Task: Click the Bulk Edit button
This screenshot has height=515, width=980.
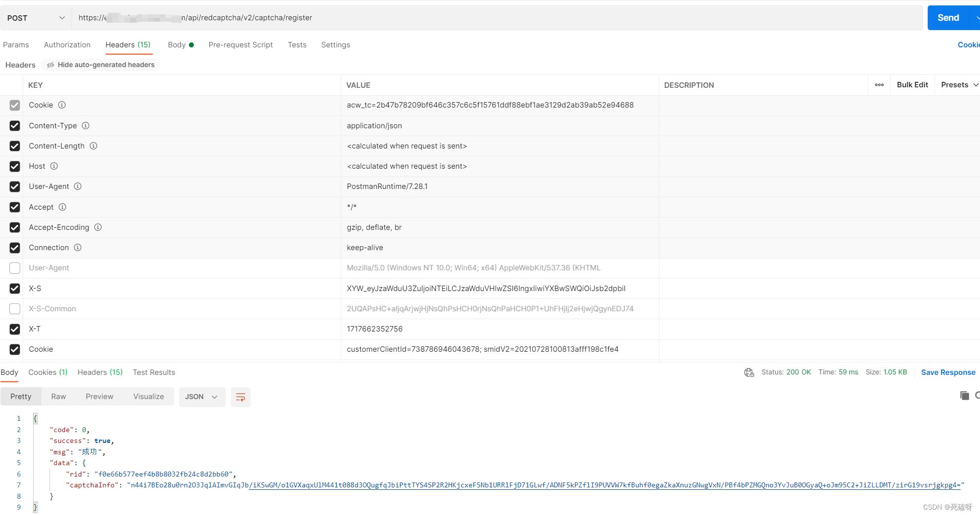Action: pyautogui.click(x=912, y=85)
